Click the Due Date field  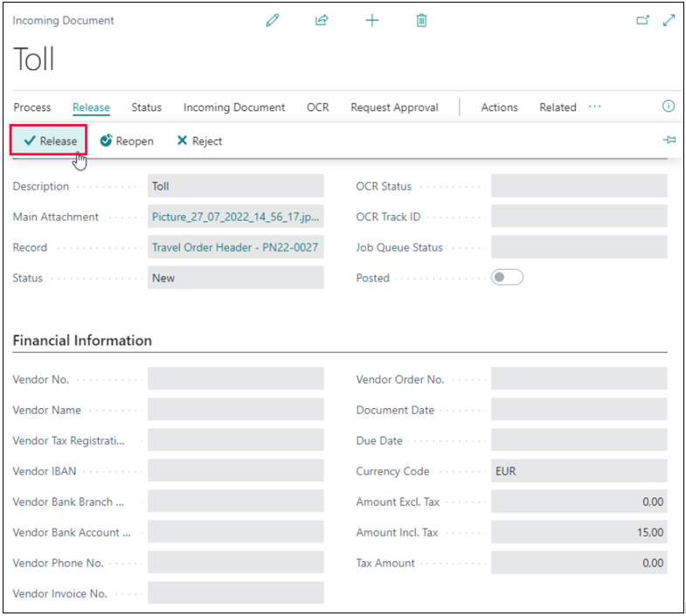579,440
